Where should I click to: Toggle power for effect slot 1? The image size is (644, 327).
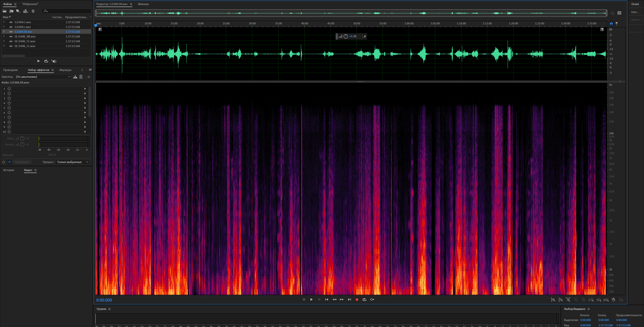click(x=9, y=89)
